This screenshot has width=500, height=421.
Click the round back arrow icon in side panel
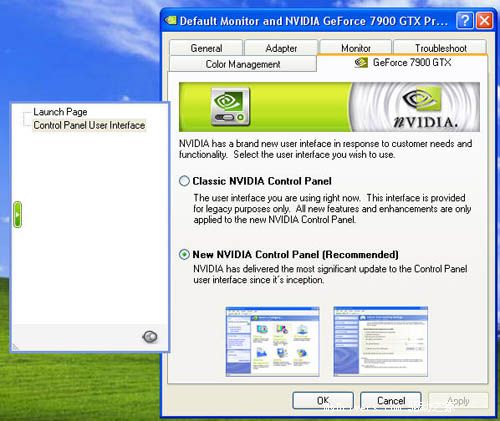point(150,337)
